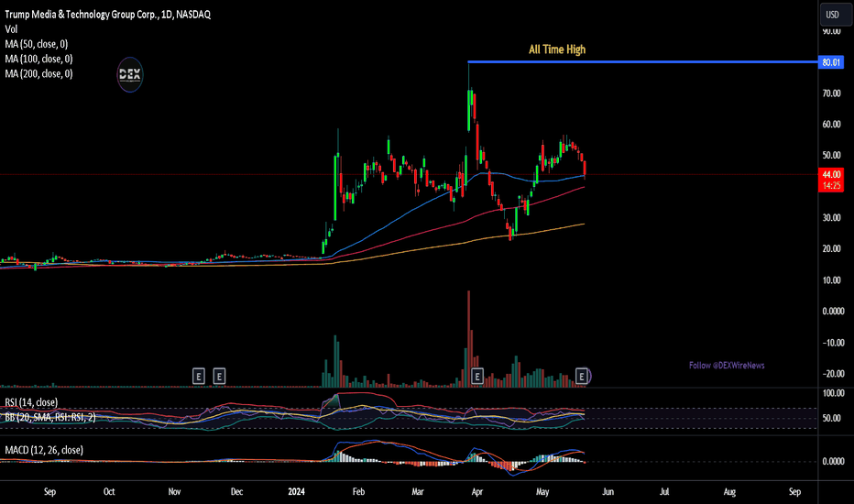The width and height of the screenshot is (854, 504).
Task: Click the 2024 label on time axis
Action: (296, 491)
